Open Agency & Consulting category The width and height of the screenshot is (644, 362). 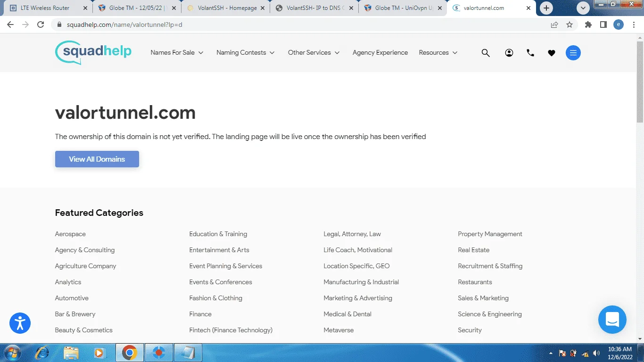(85, 250)
